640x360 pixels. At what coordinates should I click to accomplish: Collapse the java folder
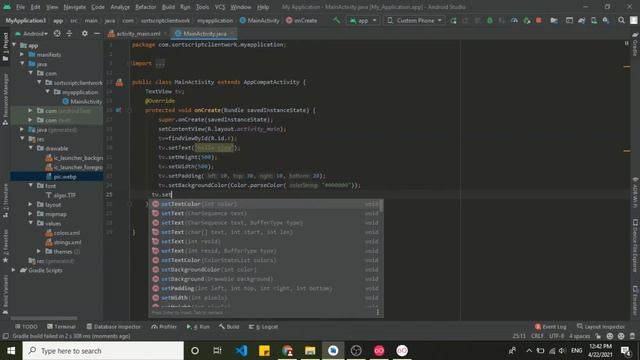(22, 64)
